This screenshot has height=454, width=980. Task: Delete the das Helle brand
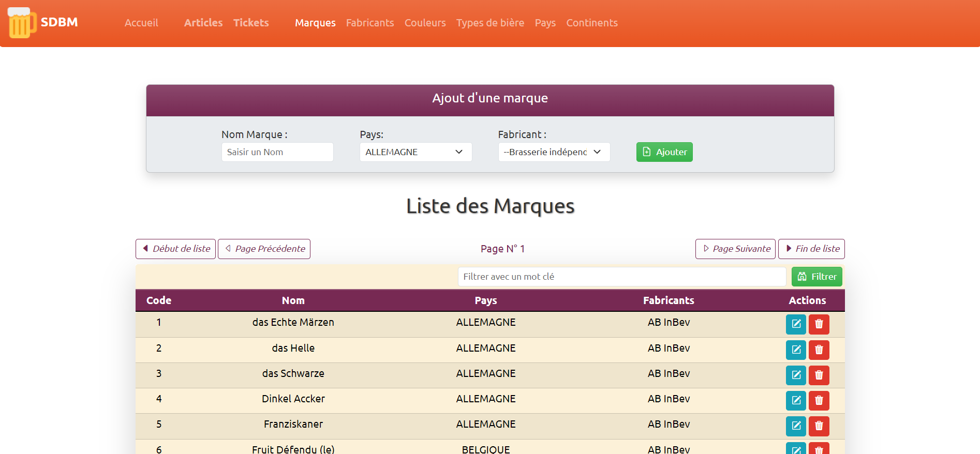tap(819, 350)
